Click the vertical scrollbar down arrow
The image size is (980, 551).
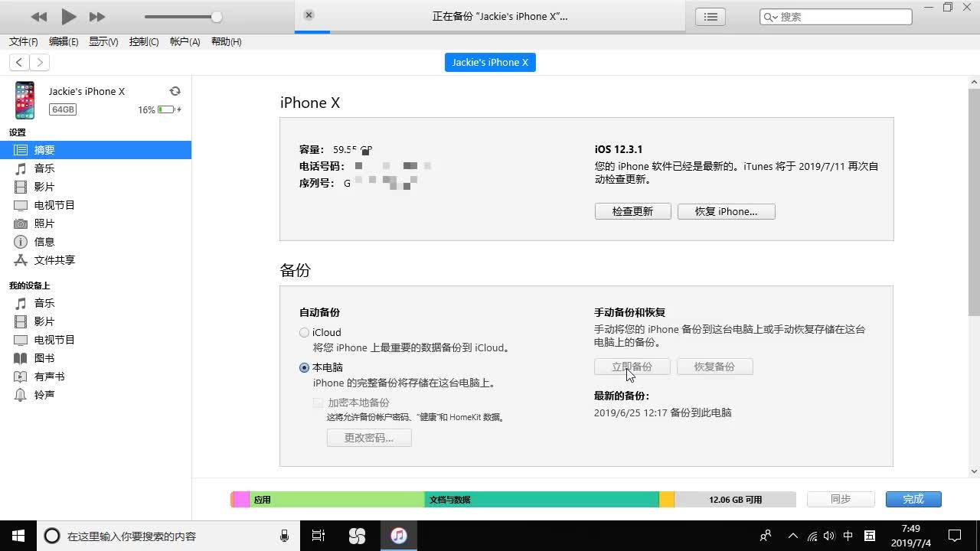[x=974, y=471]
